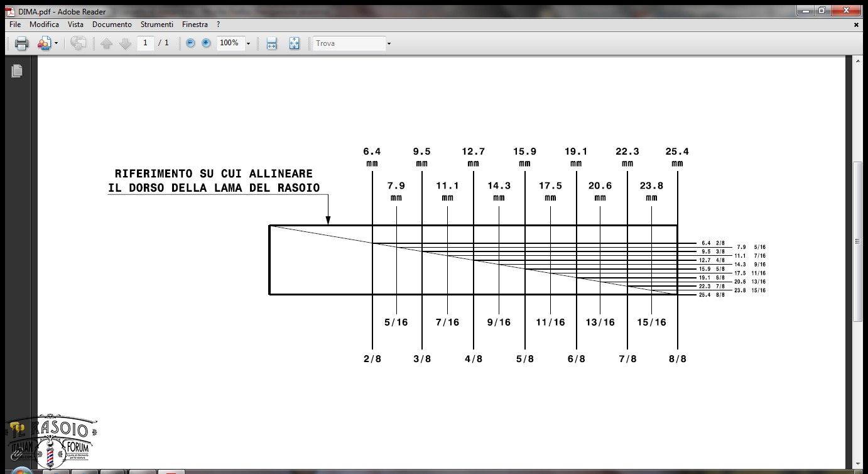Click the '19.1' mm label at top
Viewport: 868px width, 474px height.
coord(576,152)
